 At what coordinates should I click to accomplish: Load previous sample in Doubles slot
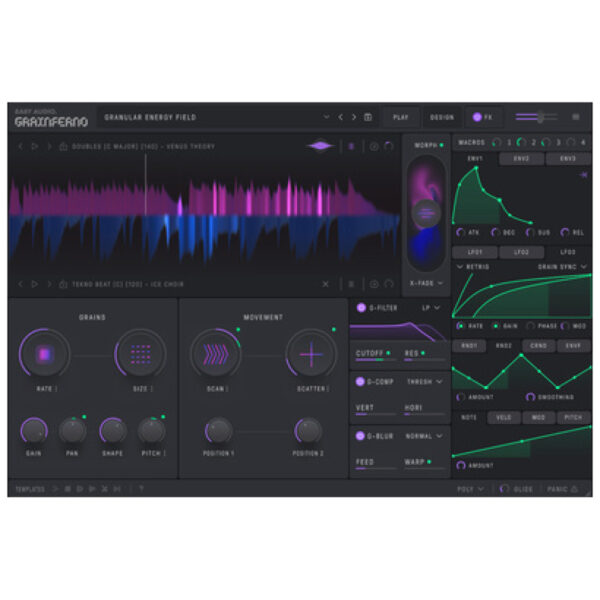[21, 146]
